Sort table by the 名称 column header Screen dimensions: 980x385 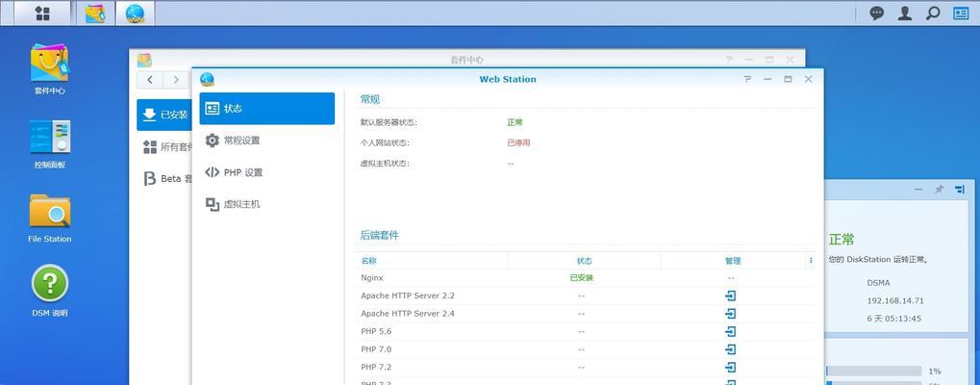click(432, 261)
